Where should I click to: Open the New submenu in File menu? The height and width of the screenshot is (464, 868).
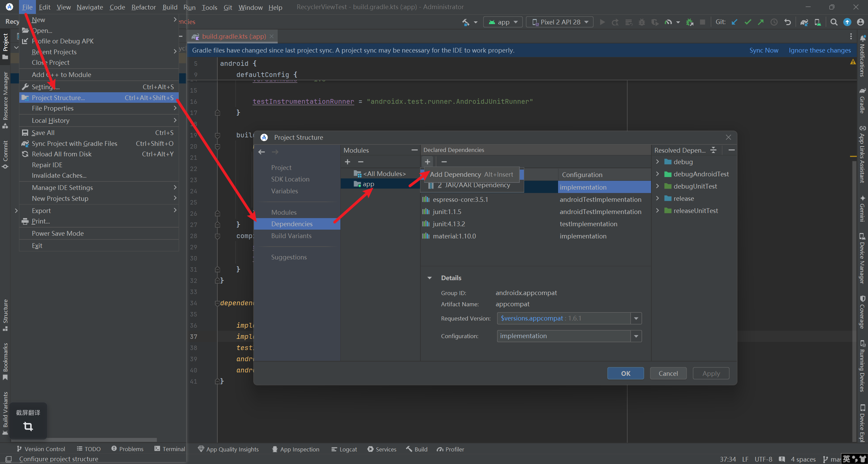[x=99, y=20]
